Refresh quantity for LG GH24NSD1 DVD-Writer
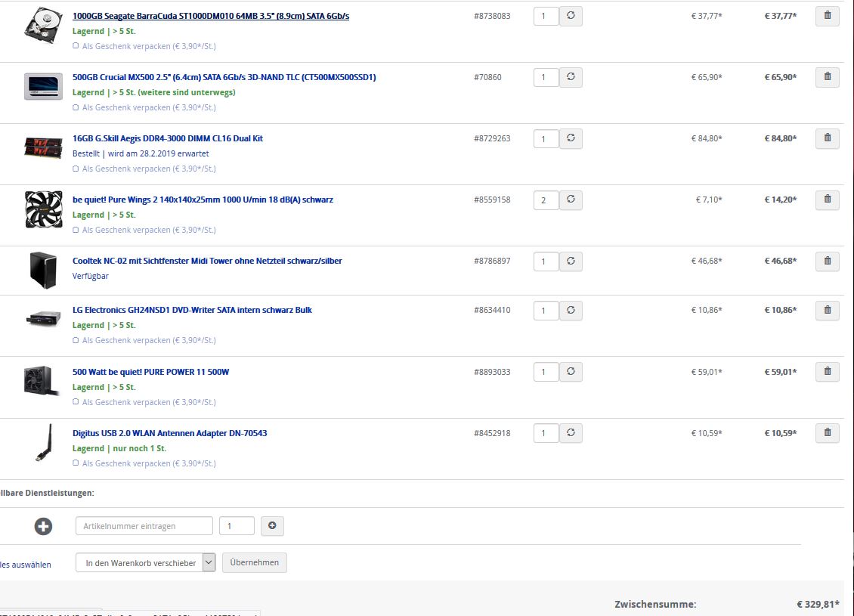This screenshot has height=616, width=854. point(571,310)
